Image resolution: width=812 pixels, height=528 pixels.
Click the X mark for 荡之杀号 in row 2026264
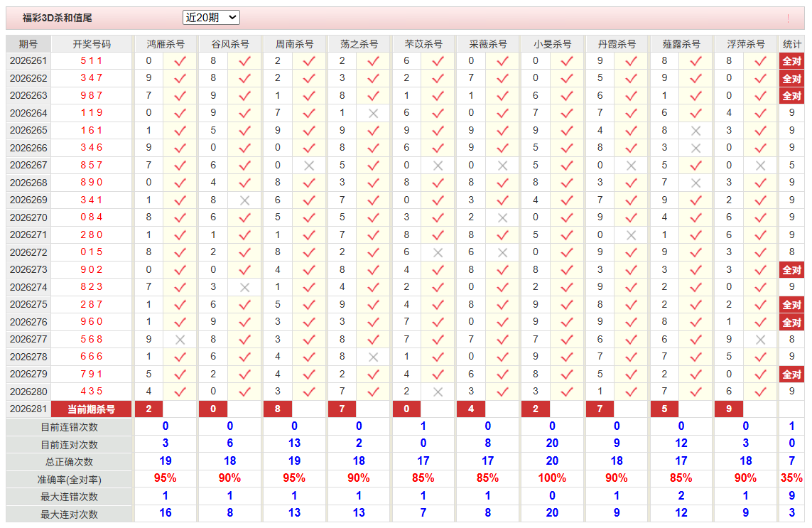pyautogui.click(x=374, y=113)
